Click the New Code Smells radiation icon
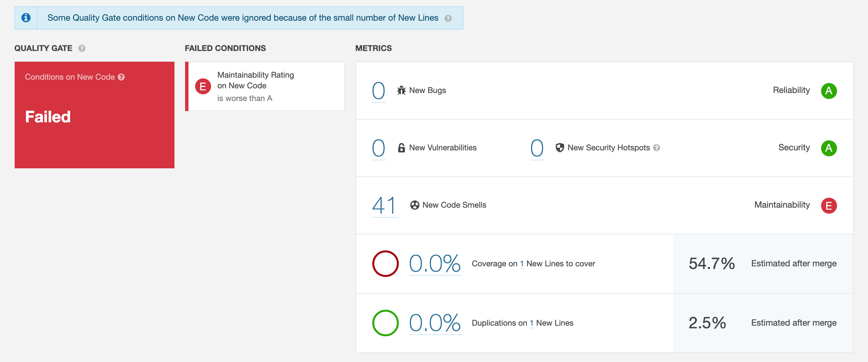This screenshot has width=868, height=362. click(415, 205)
